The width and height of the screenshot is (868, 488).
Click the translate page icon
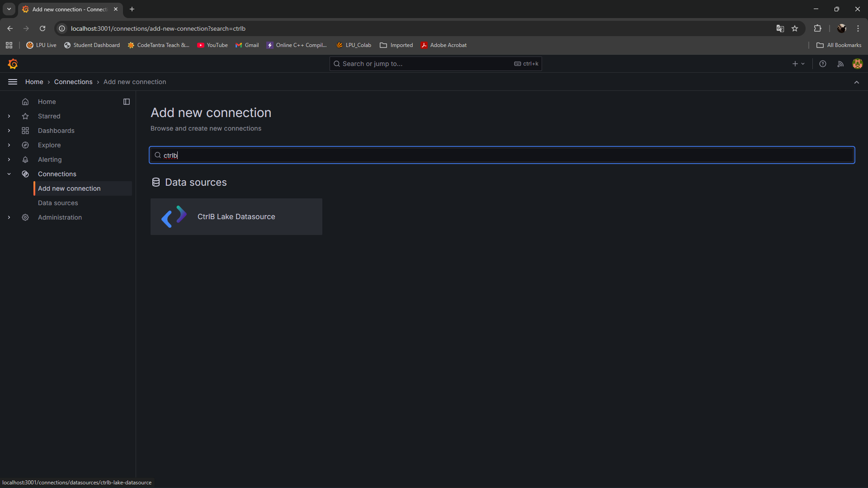(780, 28)
